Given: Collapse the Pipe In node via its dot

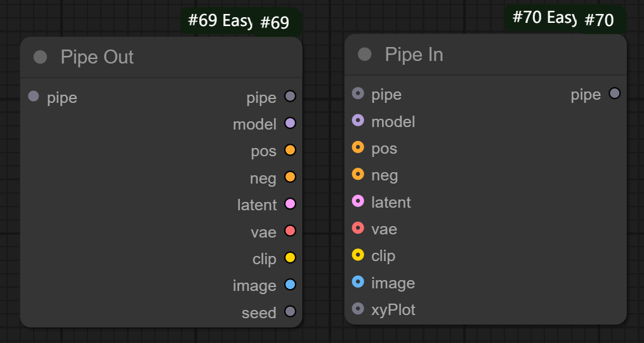Looking at the screenshot, I should pos(364,55).
